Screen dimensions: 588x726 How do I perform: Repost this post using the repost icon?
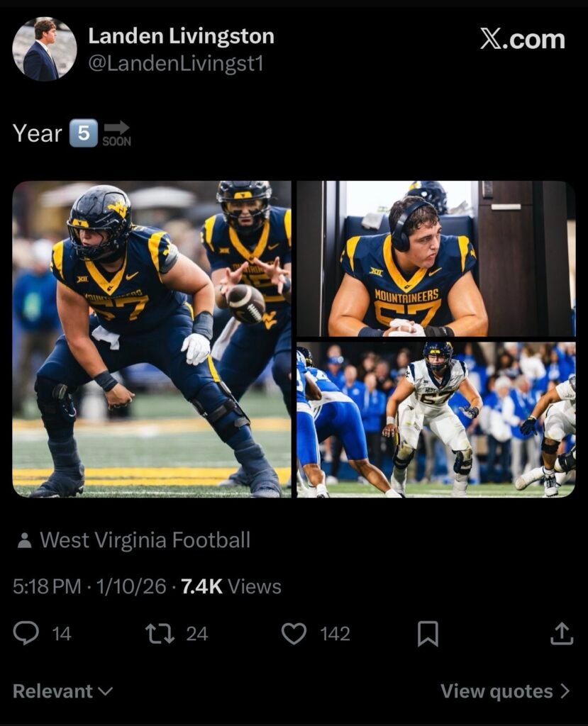click(160, 633)
